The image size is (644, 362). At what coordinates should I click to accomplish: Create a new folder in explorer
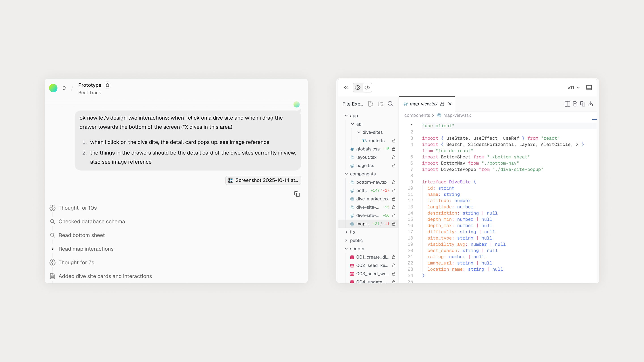click(x=381, y=104)
